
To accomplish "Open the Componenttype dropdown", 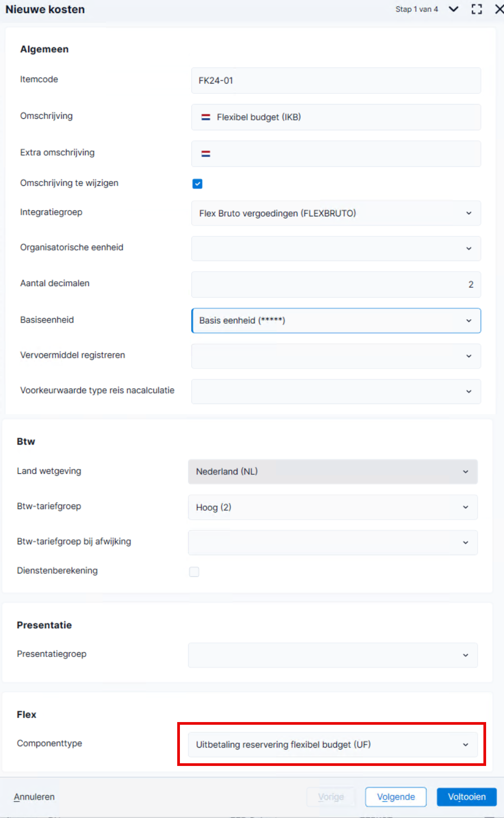I will [333, 745].
